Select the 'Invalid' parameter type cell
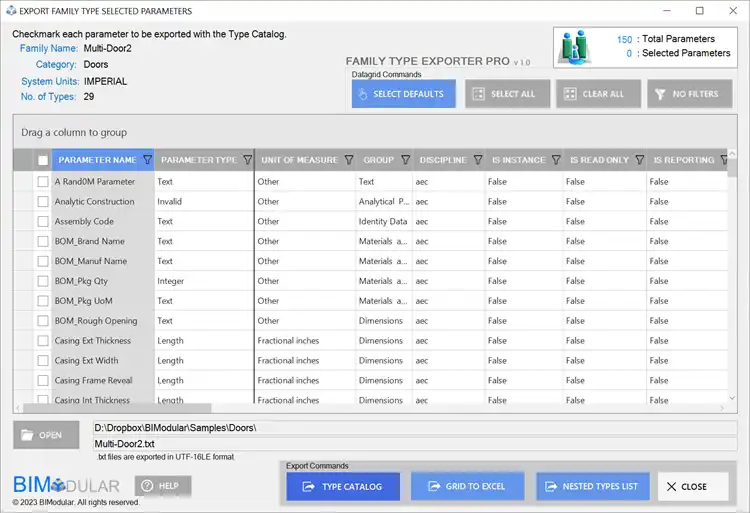Viewport: 750px width, 513px height. point(204,202)
